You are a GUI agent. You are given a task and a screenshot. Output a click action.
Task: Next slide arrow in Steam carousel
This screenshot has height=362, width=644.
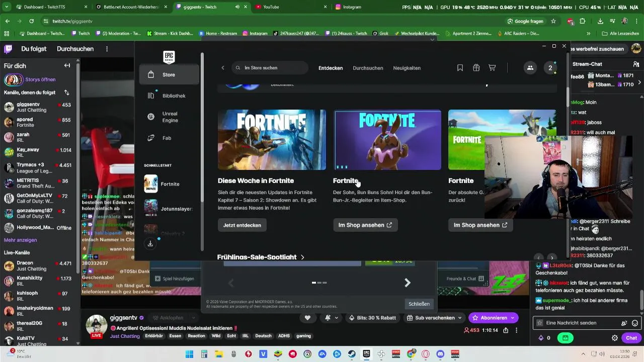coord(408,283)
